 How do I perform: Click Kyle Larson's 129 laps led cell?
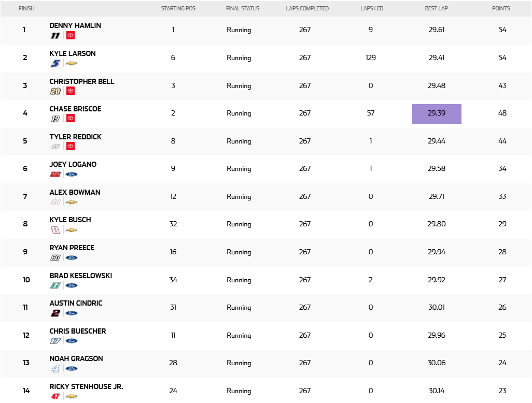[371, 57]
